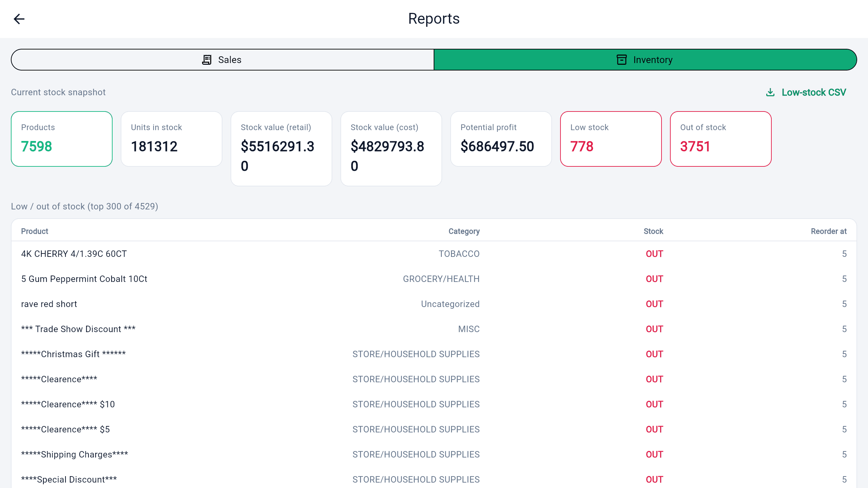The width and height of the screenshot is (868, 488).
Task: Click the download icon beside Low-stock CSV
Action: pos(770,92)
